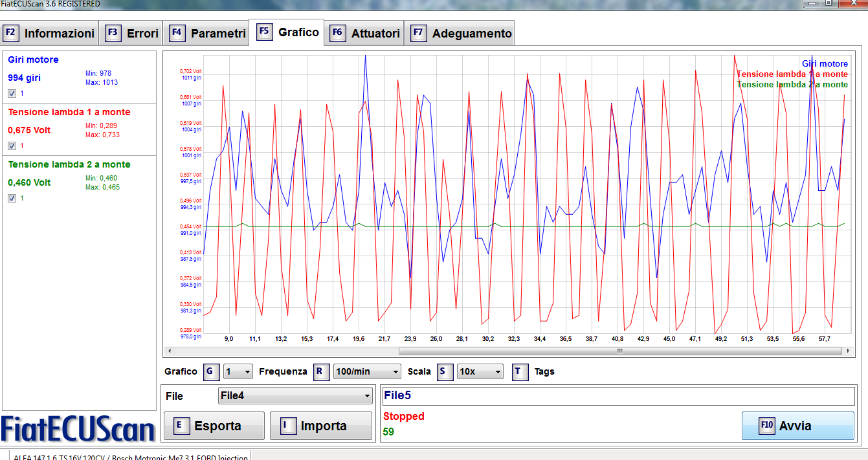Expand the File4 file selector

pos(295,395)
